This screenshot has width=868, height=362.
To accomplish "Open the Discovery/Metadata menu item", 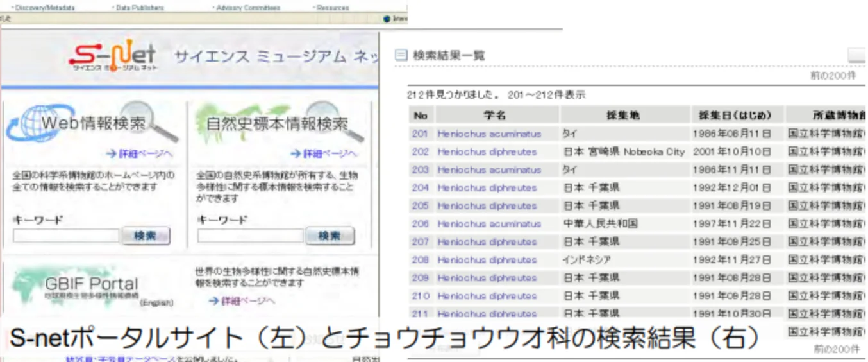I will click(44, 8).
